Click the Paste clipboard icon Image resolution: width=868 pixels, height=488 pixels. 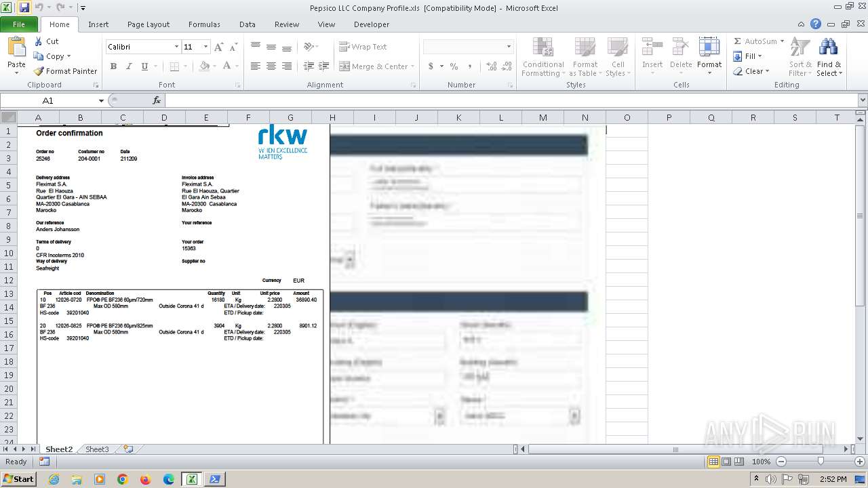coord(16,47)
